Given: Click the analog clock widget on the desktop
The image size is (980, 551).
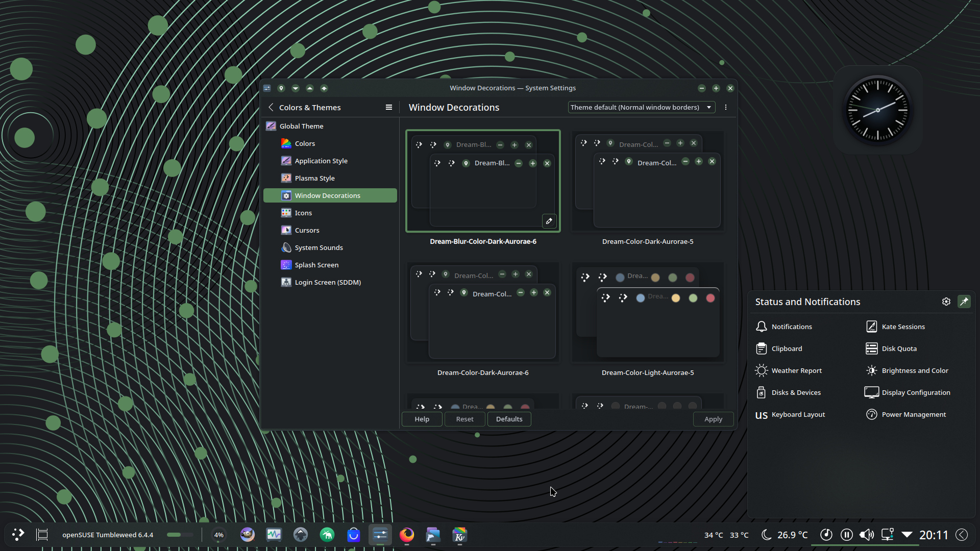Looking at the screenshot, I should tap(878, 110).
